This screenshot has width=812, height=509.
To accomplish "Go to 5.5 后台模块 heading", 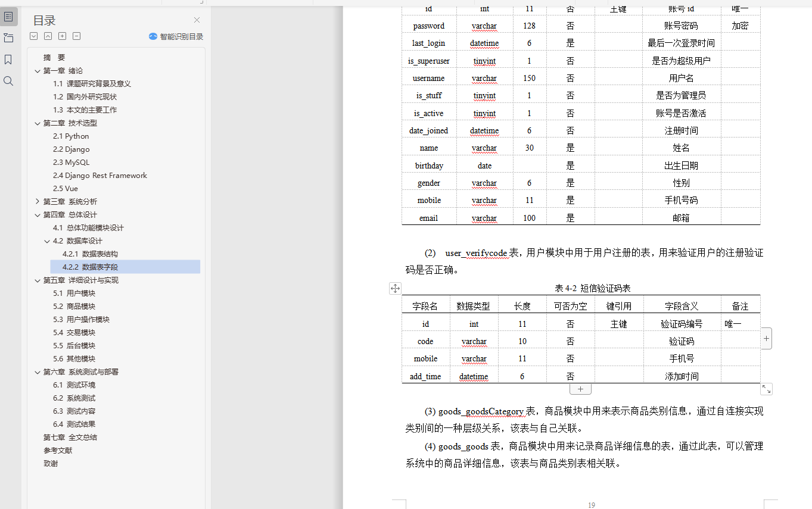I will coord(74,346).
